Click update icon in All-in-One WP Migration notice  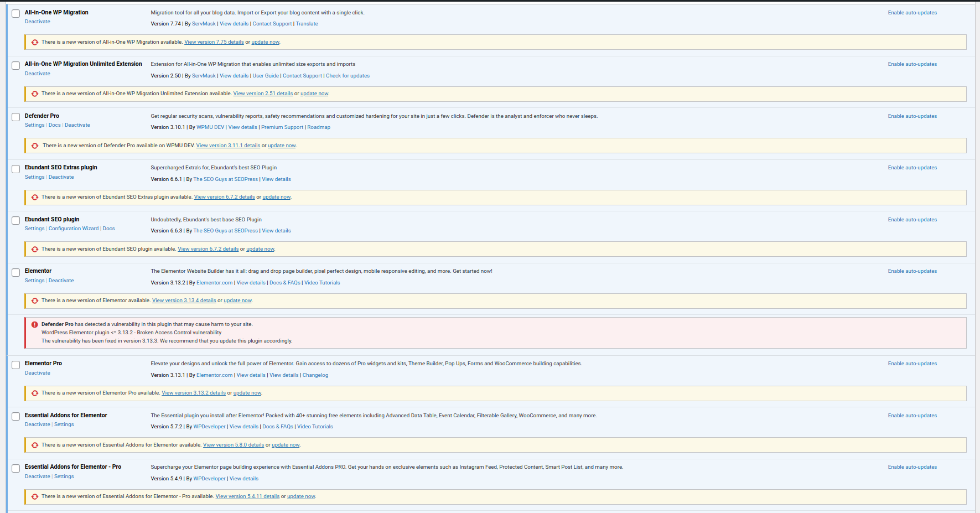pos(35,42)
